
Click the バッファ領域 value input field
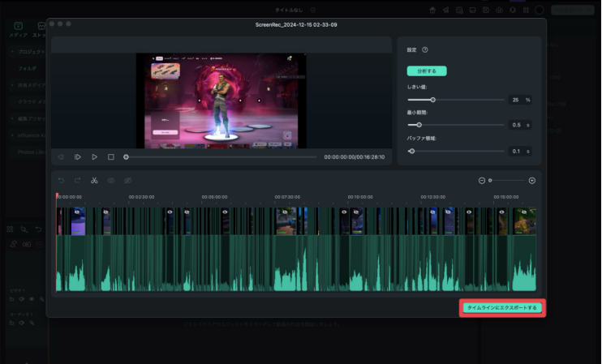(516, 151)
